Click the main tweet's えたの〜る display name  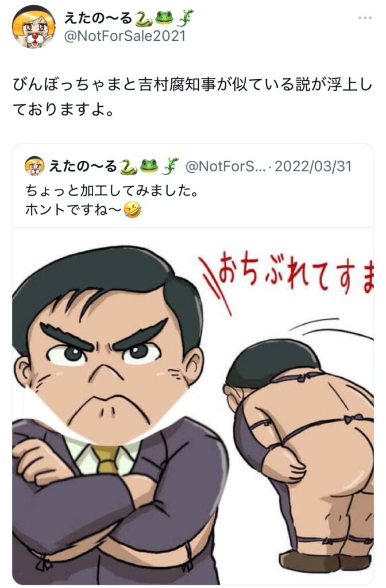coord(98,18)
